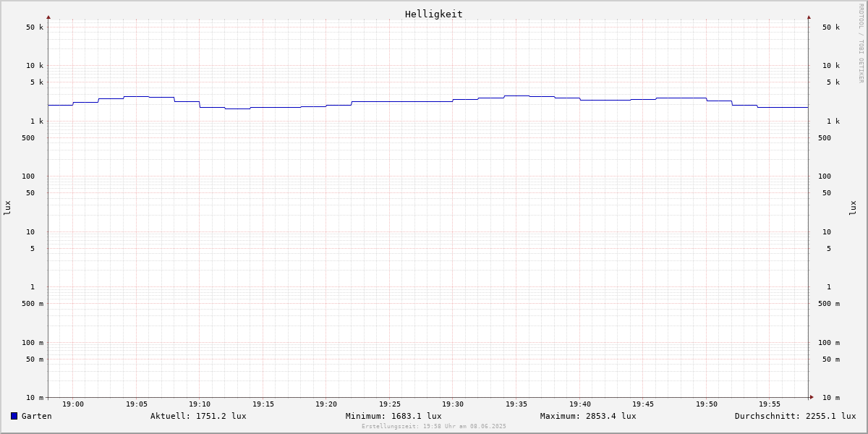Click the 19:20 time axis label
This screenshot has height=434, width=868.
326,404
